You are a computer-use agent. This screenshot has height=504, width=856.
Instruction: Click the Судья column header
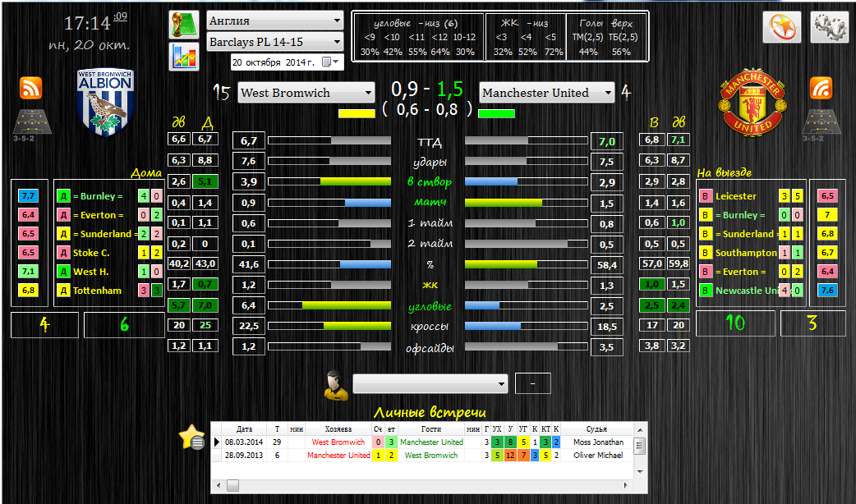(596, 429)
